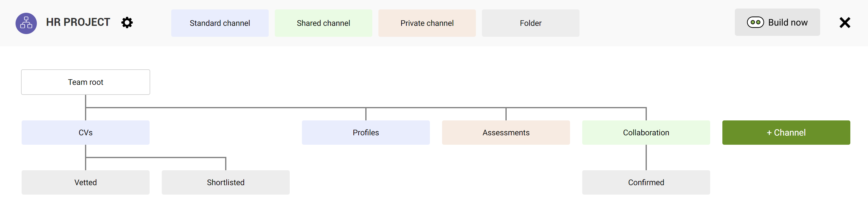Viewport: 868px width, 218px height.
Task: Select the CVs channel node
Action: pos(86,133)
